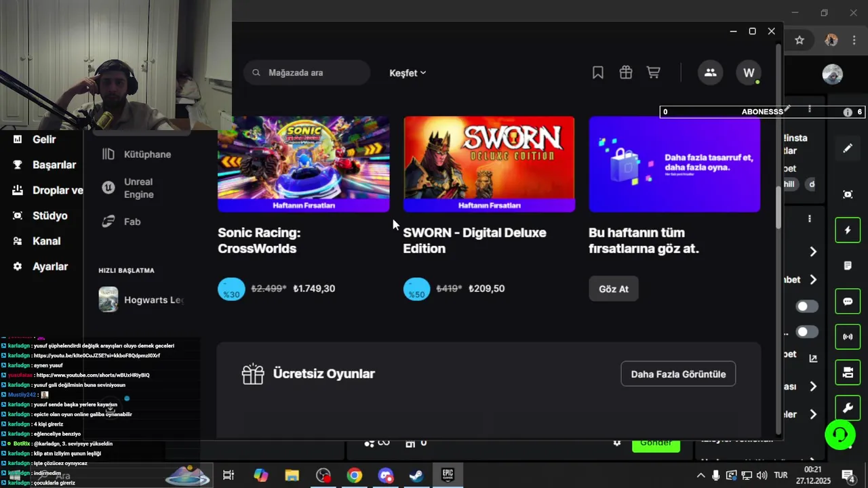
Task: Open the youtube.com/shorts link in chat
Action: [93, 375]
